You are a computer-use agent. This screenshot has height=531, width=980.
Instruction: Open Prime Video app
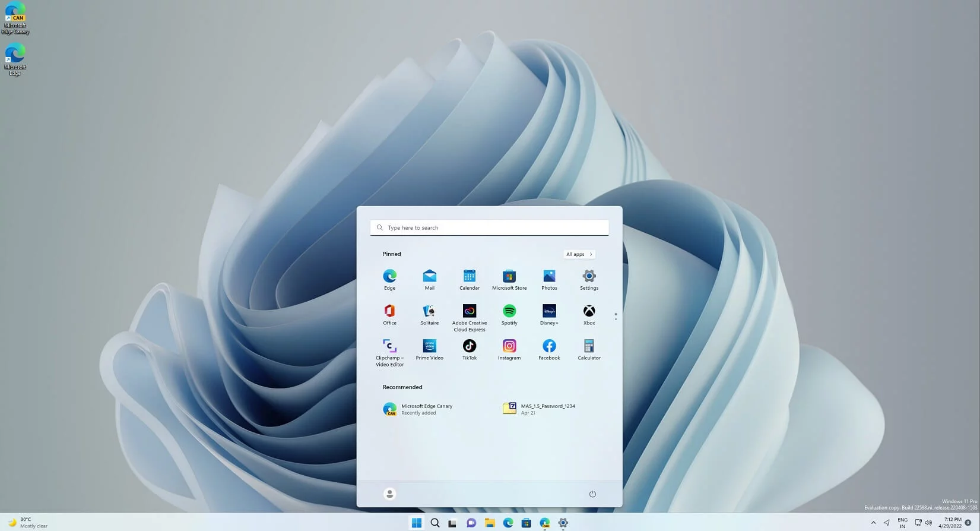[429, 349]
